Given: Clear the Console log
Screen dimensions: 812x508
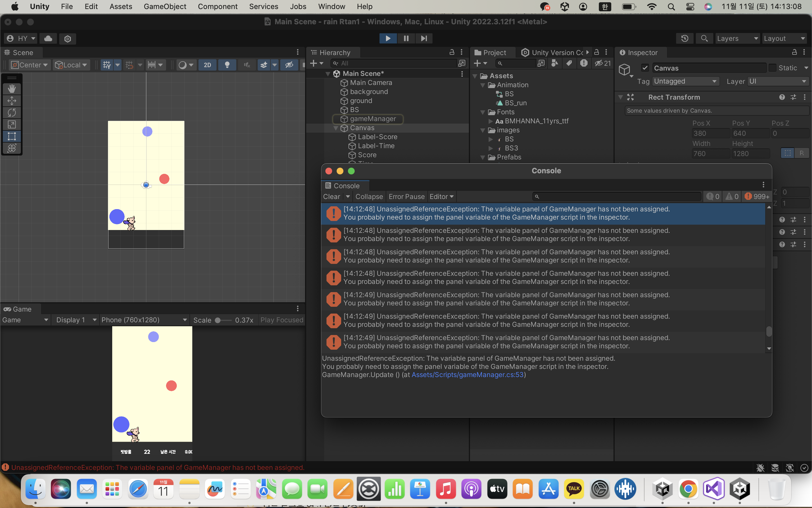Looking at the screenshot, I should 332,196.
